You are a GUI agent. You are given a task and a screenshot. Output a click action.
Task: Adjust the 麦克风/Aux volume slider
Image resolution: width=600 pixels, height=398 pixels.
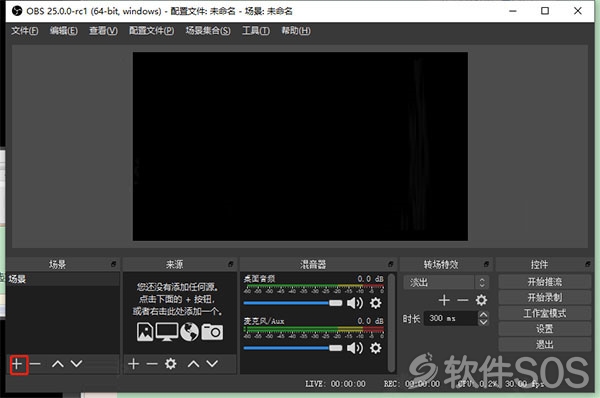tap(293, 348)
